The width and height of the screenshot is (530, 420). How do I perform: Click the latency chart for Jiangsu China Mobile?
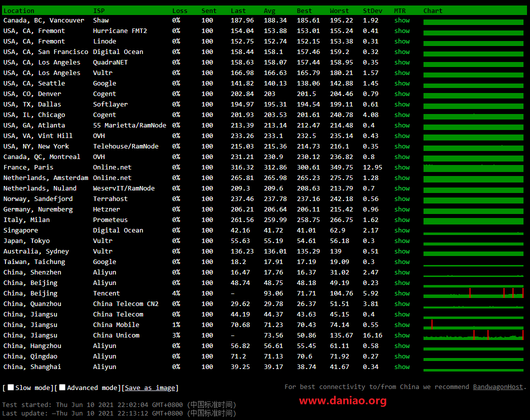tap(473, 324)
